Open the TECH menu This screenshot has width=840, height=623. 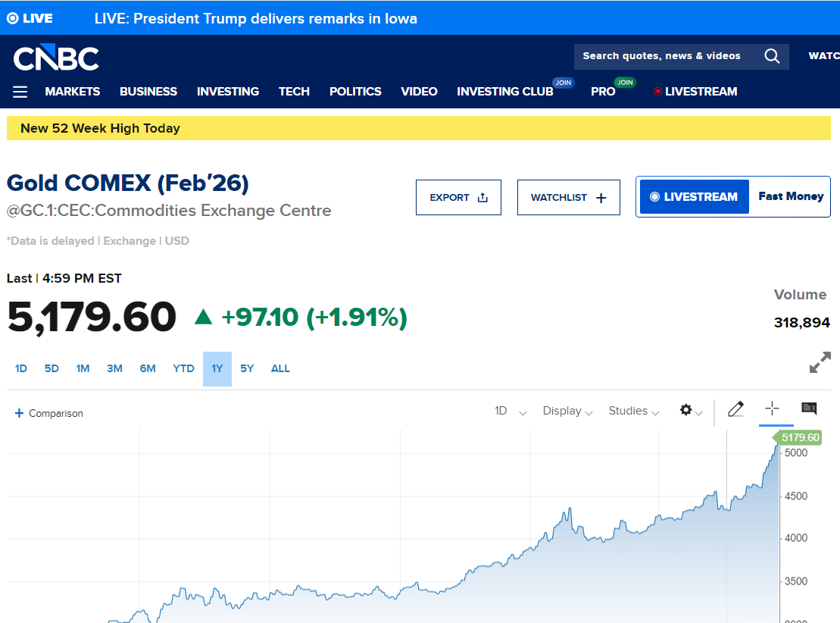294,92
